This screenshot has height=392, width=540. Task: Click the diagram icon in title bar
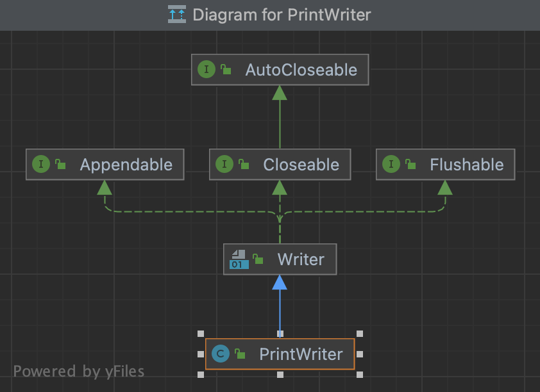coord(177,14)
